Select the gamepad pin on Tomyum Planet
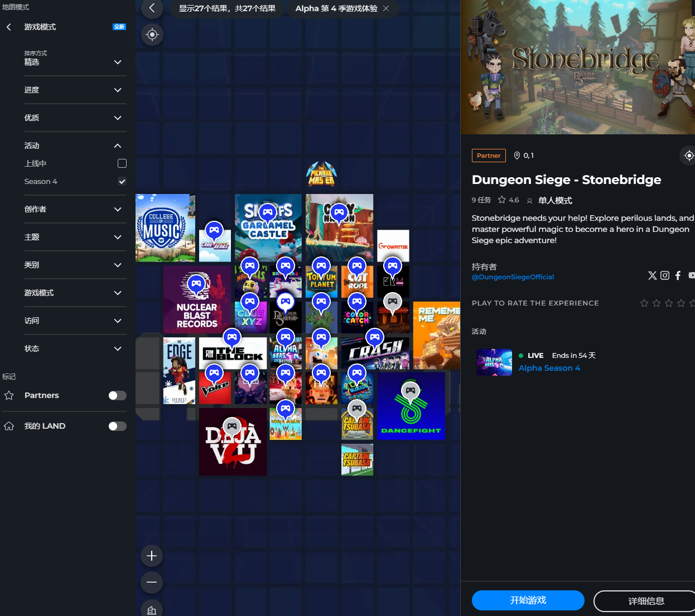Image resolution: width=695 pixels, height=616 pixels. pos(321,268)
